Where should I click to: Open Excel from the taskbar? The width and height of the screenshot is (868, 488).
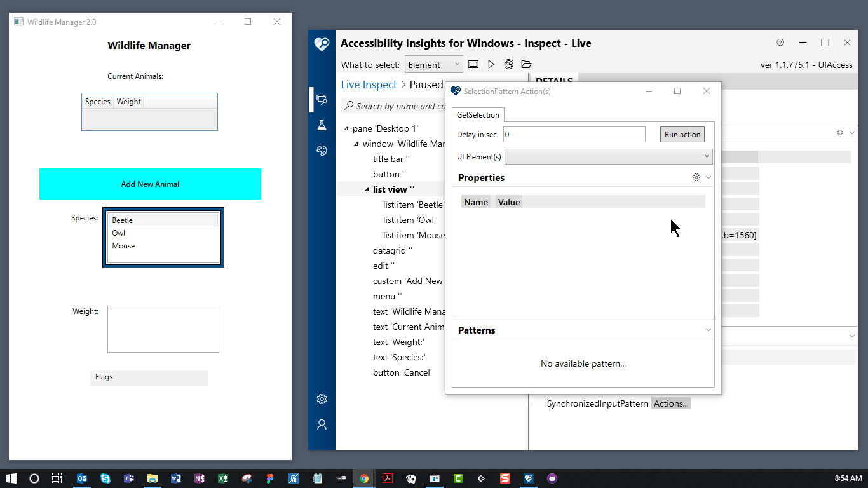(223, 478)
